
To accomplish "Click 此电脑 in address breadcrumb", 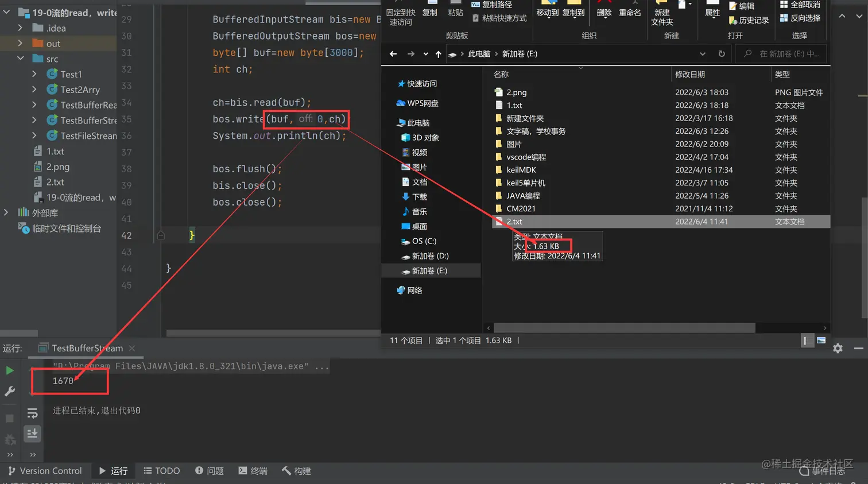I will pos(479,54).
